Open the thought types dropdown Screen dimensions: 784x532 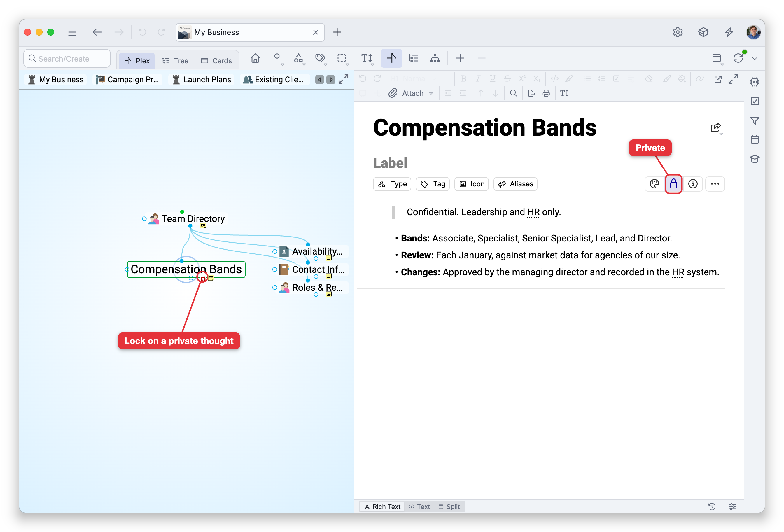[x=299, y=58]
